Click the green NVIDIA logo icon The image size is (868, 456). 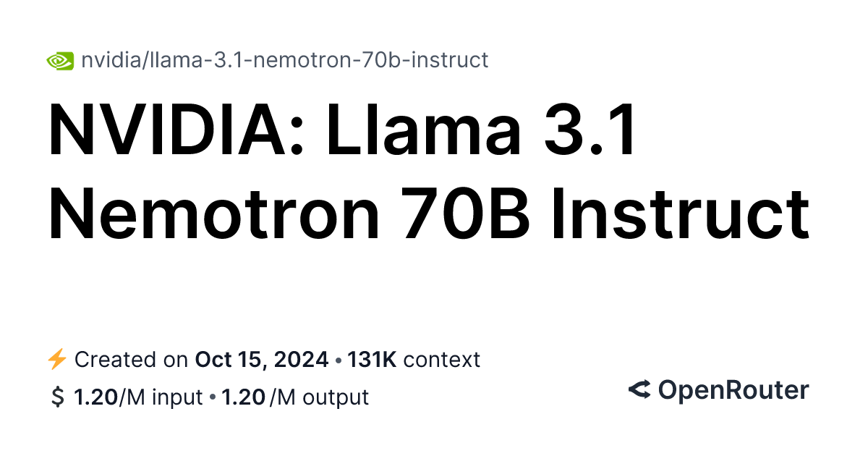tap(60, 61)
